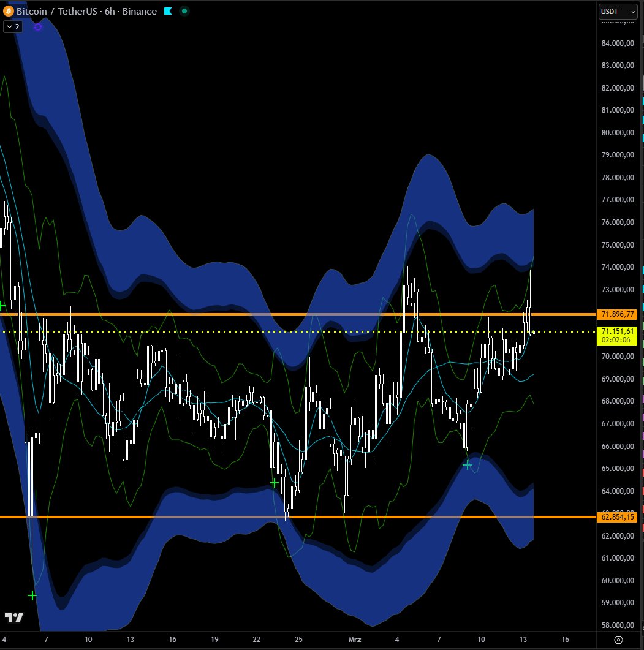Click the 62.000,00 price axis label
The image size is (644, 650).
click(x=618, y=535)
